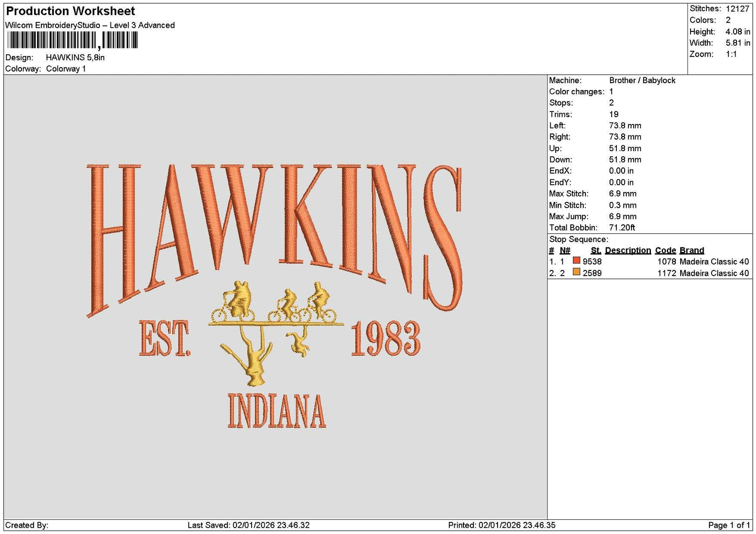Click the 'Description' column header
The height and width of the screenshot is (534, 756).
[x=628, y=251]
